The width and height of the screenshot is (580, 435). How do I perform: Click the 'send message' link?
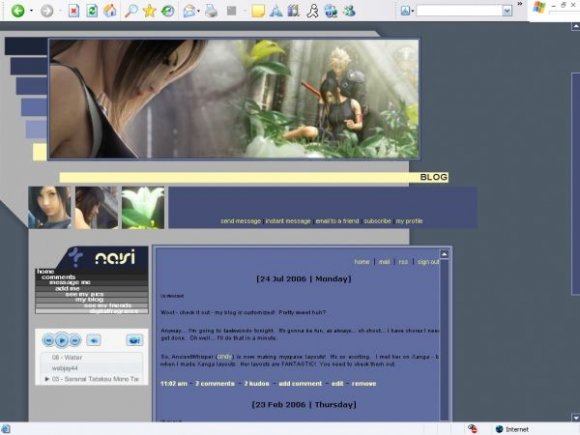[x=241, y=221]
